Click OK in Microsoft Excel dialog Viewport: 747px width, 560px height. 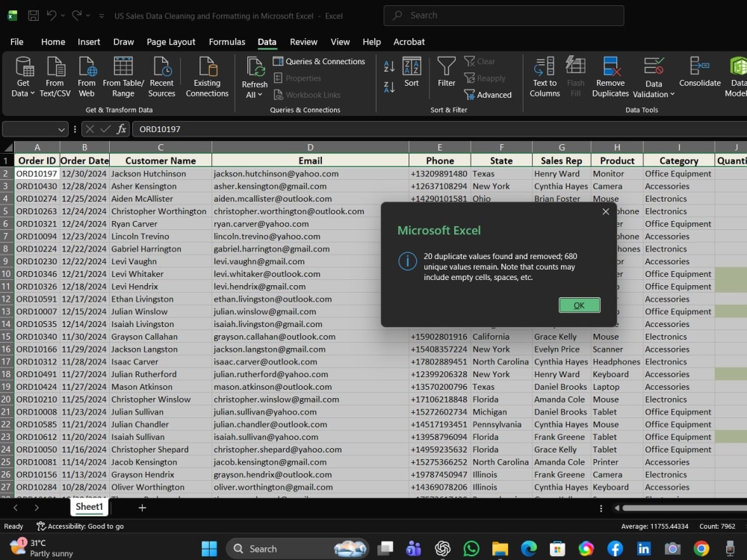(x=579, y=305)
